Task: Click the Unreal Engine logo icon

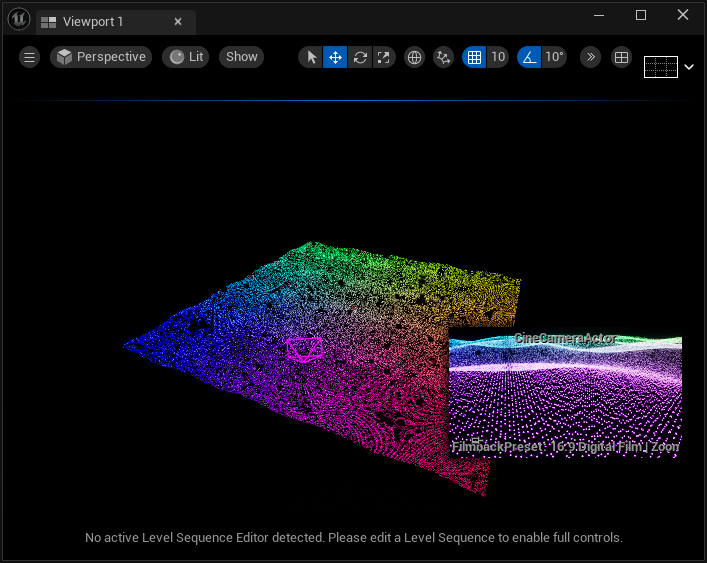Action: pyautogui.click(x=18, y=20)
